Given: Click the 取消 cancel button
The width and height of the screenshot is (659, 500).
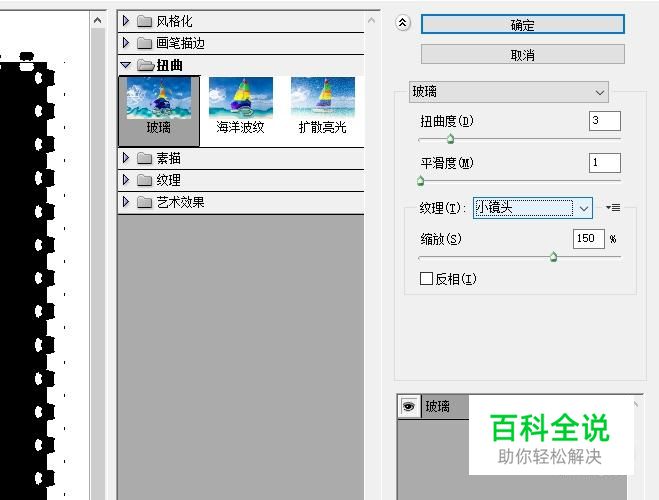Looking at the screenshot, I should click(522, 55).
